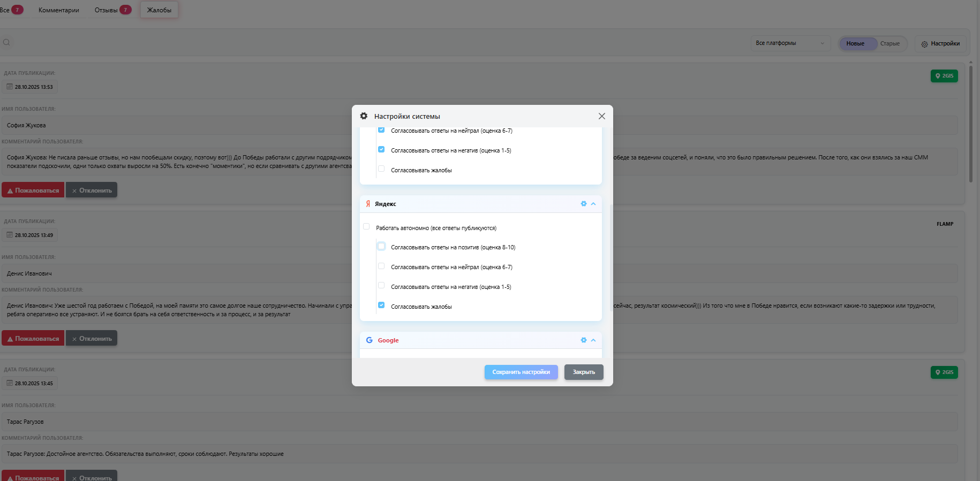Viewport: 980px width, 481px height.
Task: Close the Настройки системы dialog with X
Action: [x=602, y=116]
